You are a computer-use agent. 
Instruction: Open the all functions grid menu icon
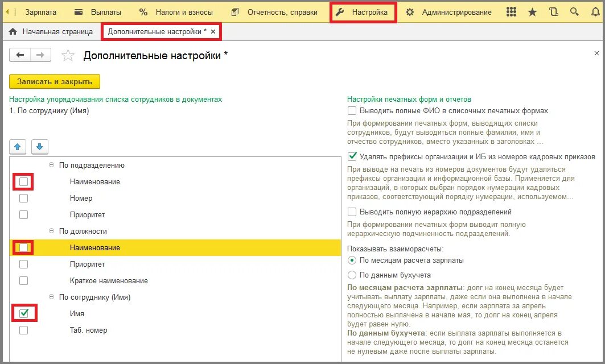[x=511, y=11]
